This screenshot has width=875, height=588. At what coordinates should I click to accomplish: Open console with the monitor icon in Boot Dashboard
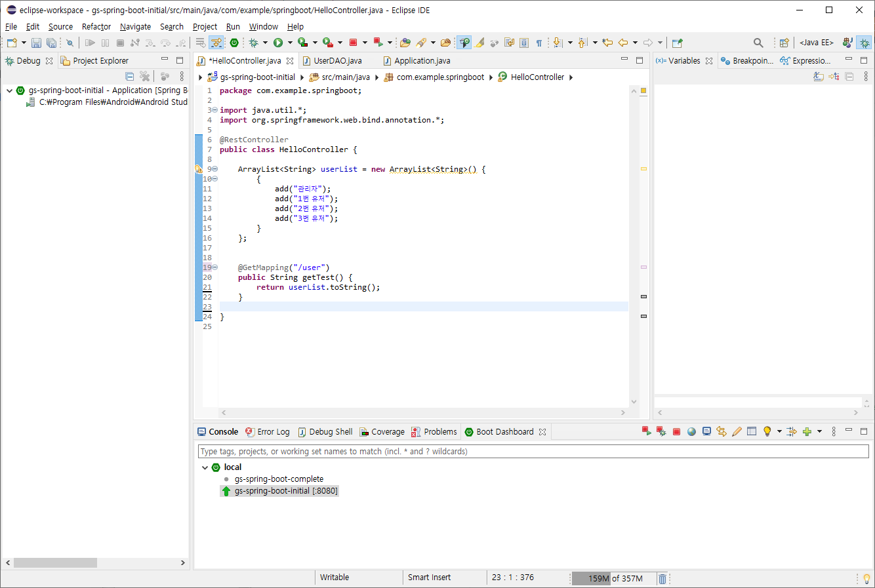tap(706, 431)
